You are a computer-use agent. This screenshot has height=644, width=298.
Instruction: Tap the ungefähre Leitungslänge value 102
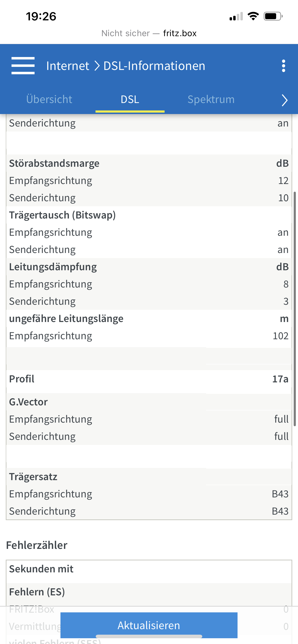pos(280,336)
